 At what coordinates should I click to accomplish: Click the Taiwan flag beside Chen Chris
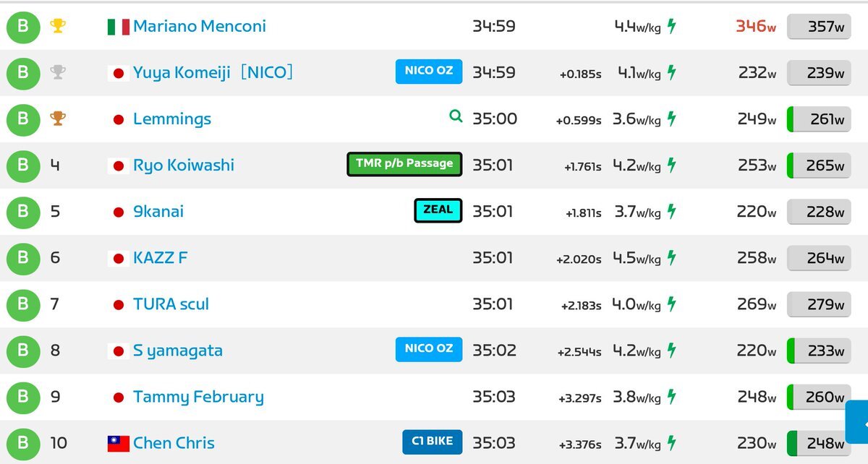click(119, 443)
